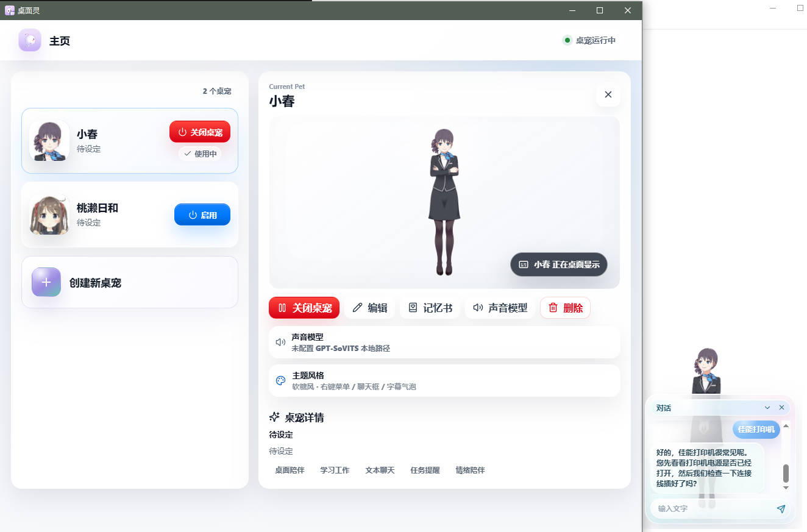
Task: Click the chat scrollbar up arrow
Action: click(786, 425)
